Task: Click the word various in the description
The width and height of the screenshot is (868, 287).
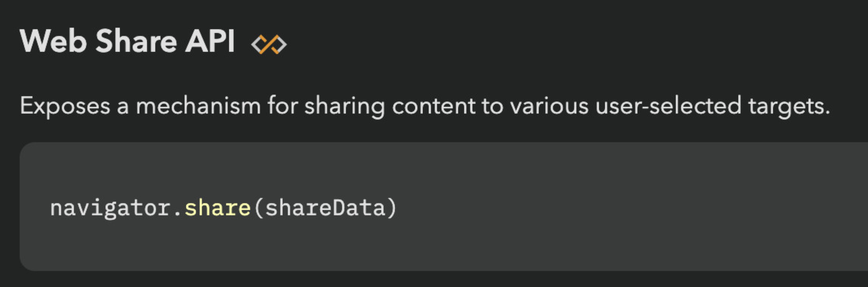Action: [x=549, y=107]
